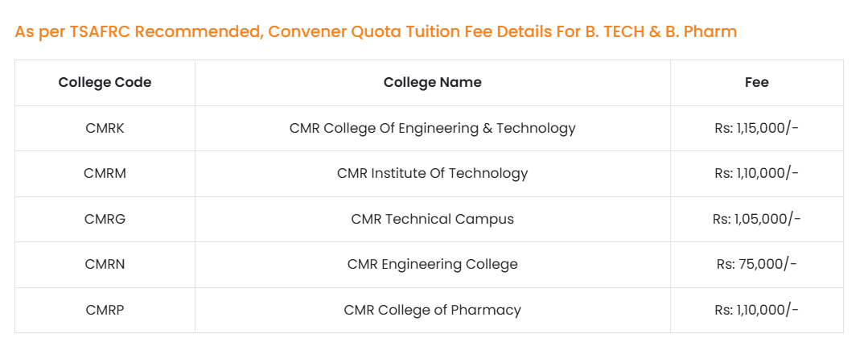Click the Rs: 1,05,000/- fee cell

coord(756,219)
